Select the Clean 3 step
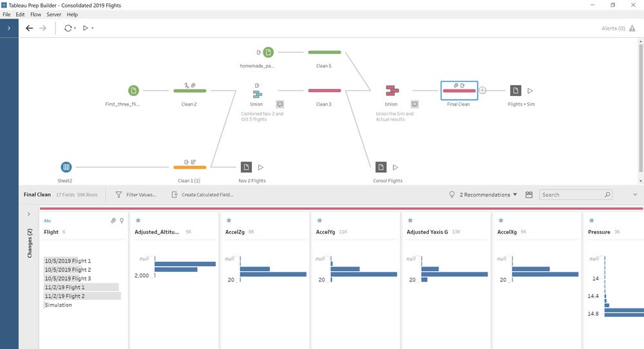This screenshot has width=644, height=349. (324, 91)
